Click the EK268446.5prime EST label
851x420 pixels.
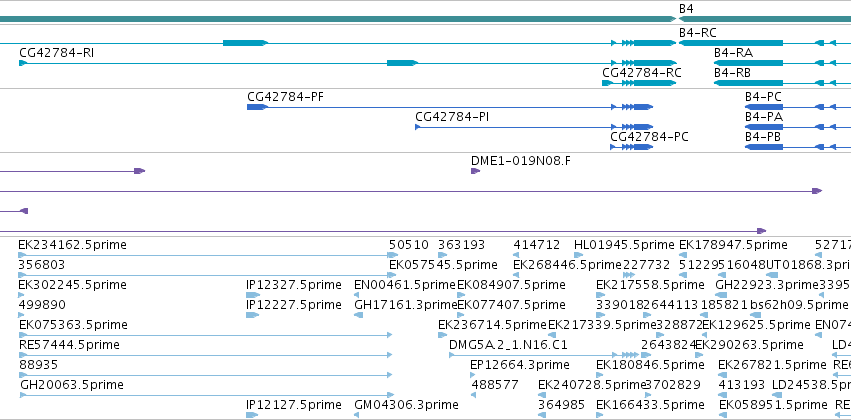[x=567, y=265]
